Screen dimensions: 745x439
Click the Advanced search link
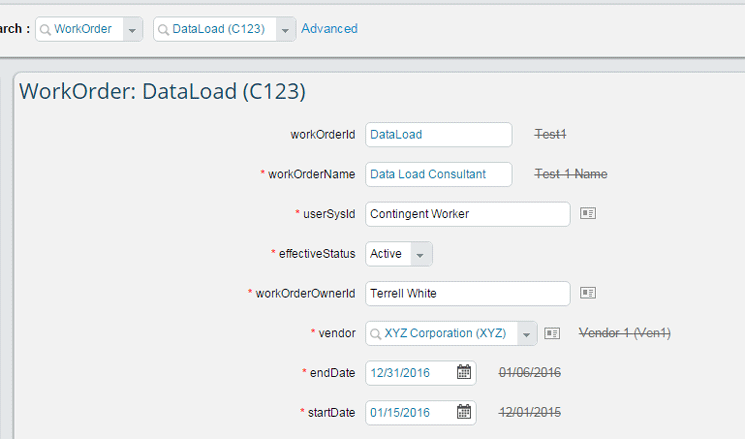[x=329, y=29]
